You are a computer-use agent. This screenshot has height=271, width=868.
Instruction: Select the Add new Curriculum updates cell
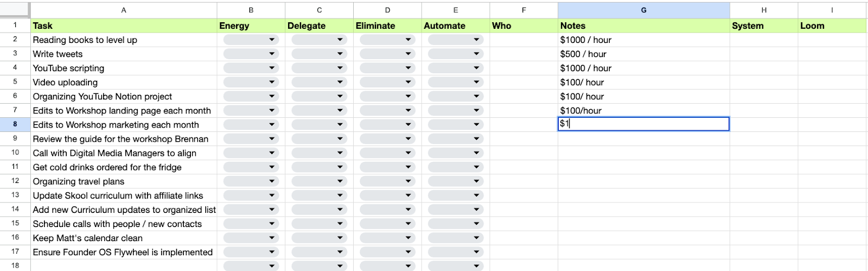click(x=124, y=210)
